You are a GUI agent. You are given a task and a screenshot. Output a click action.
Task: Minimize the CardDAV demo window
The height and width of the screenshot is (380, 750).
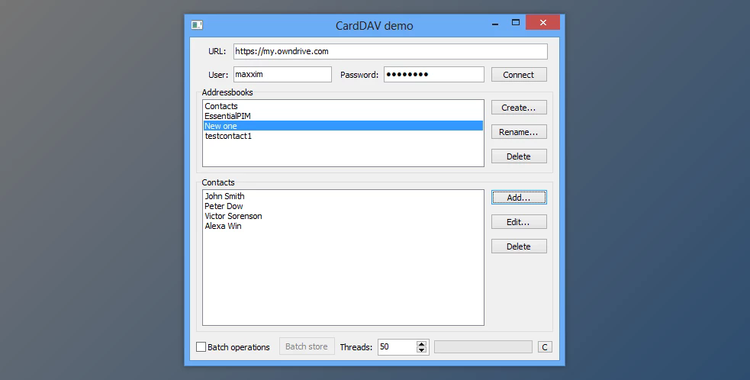click(495, 23)
